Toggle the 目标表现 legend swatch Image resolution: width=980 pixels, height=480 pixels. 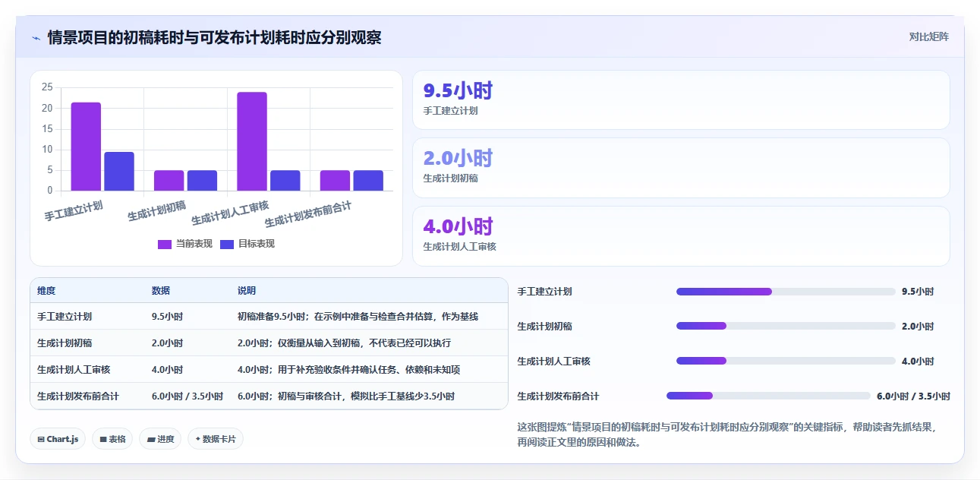pos(227,244)
